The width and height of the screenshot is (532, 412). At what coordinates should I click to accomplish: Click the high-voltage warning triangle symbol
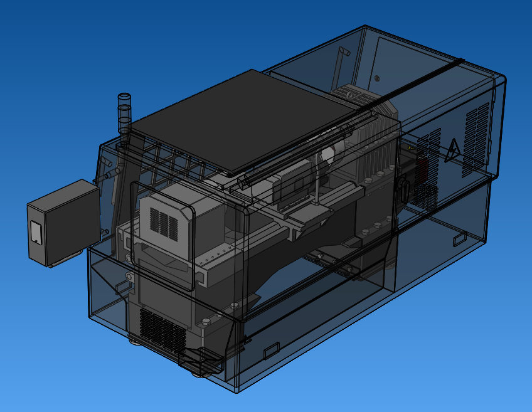point(452,151)
